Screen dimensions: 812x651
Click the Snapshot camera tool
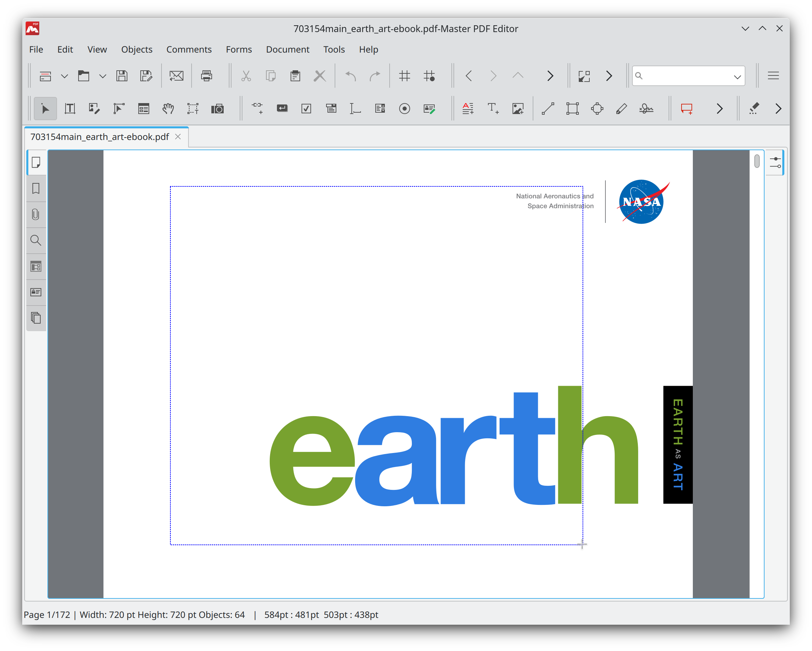[x=217, y=109]
